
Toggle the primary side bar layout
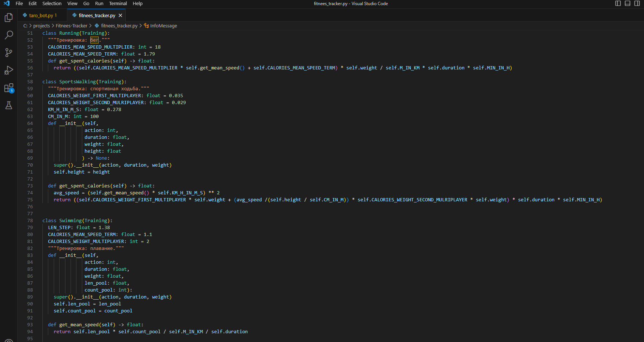tap(618, 3)
